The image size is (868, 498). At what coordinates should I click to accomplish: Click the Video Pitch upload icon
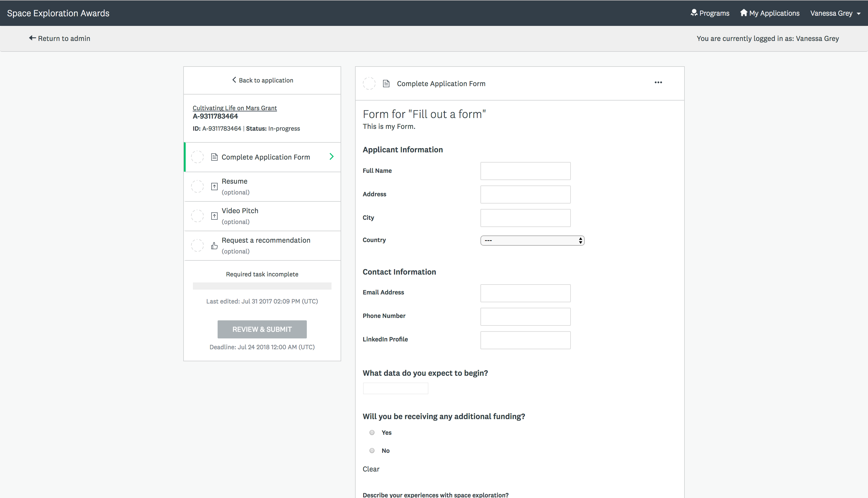214,216
